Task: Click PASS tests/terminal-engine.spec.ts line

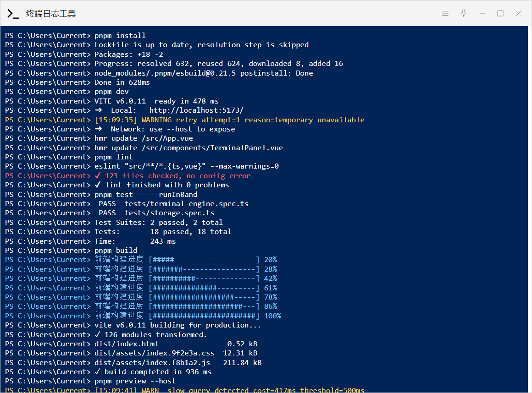Action: (x=173, y=204)
